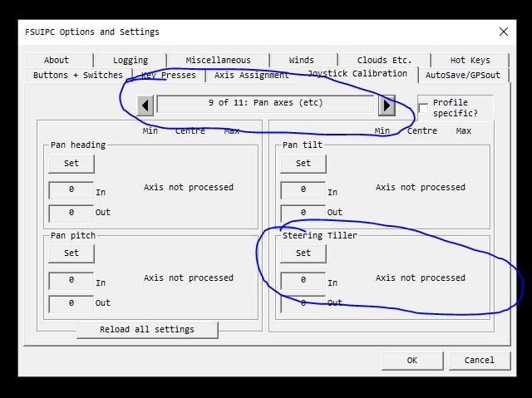Click the Steering Tiller In value field
Image resolution: width=532 pixels, height=398 pixels.
coord(303,280)
